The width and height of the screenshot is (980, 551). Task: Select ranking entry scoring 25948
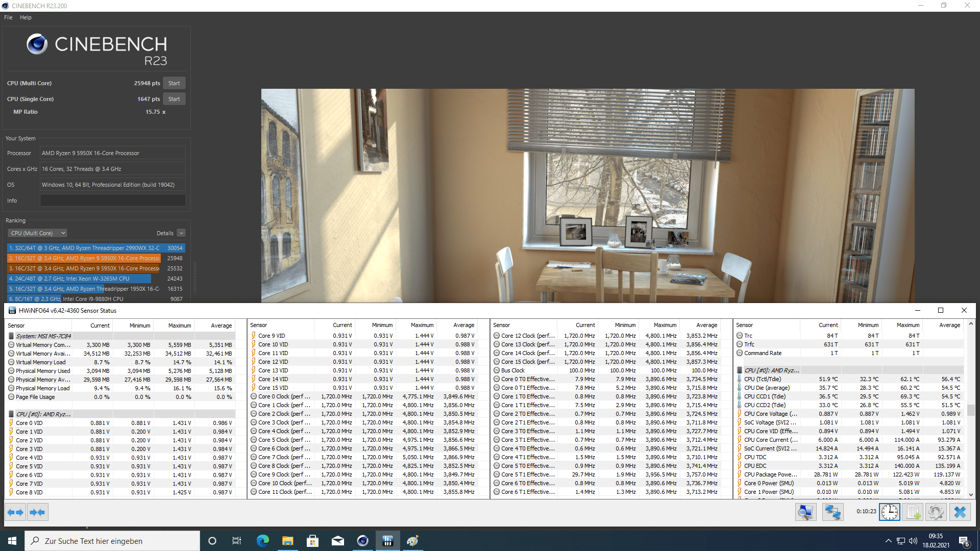click(96, 258)
